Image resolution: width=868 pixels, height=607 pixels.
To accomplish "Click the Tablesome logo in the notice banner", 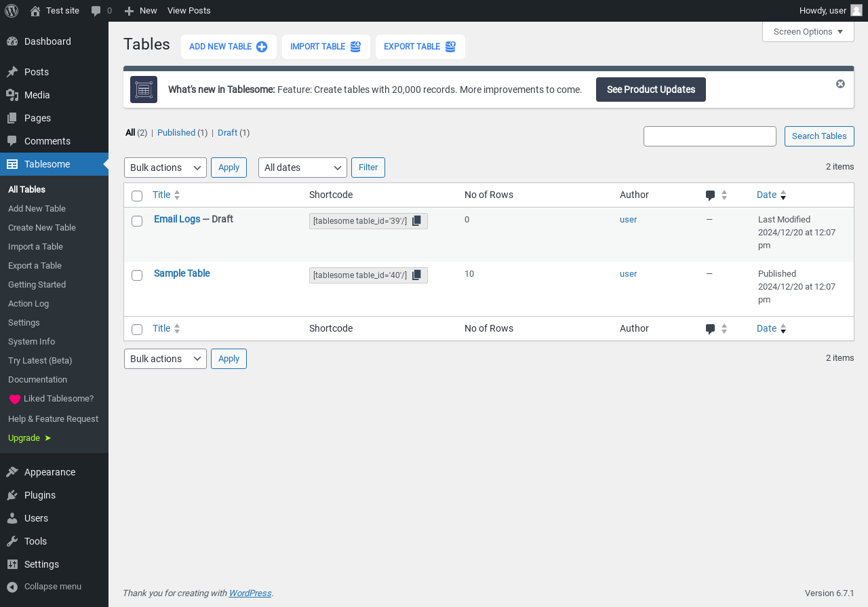I will 144,90.
